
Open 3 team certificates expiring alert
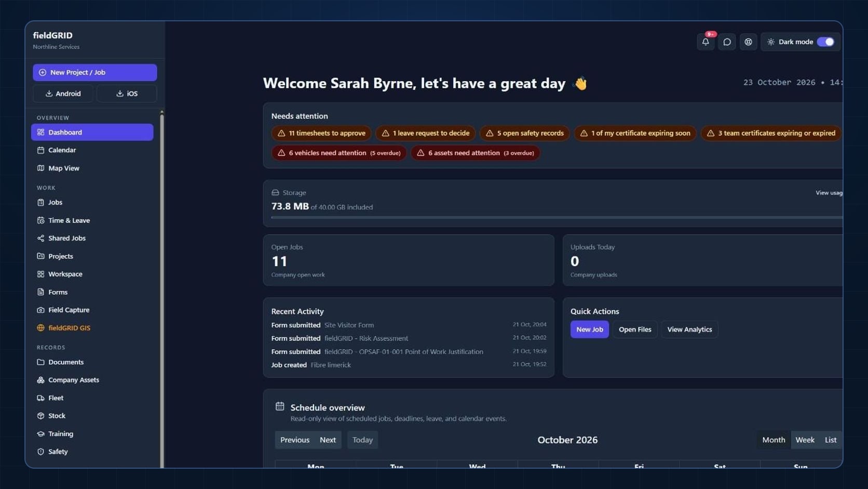click(771, 134)
